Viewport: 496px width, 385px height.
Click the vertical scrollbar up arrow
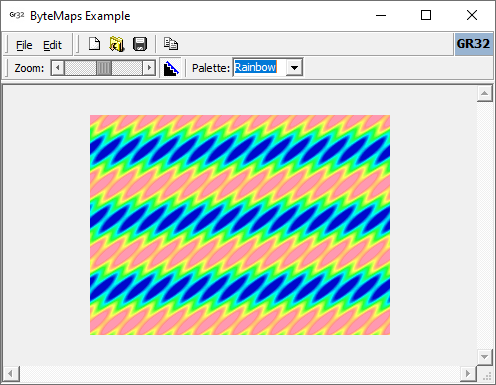(x=485, y=94)
